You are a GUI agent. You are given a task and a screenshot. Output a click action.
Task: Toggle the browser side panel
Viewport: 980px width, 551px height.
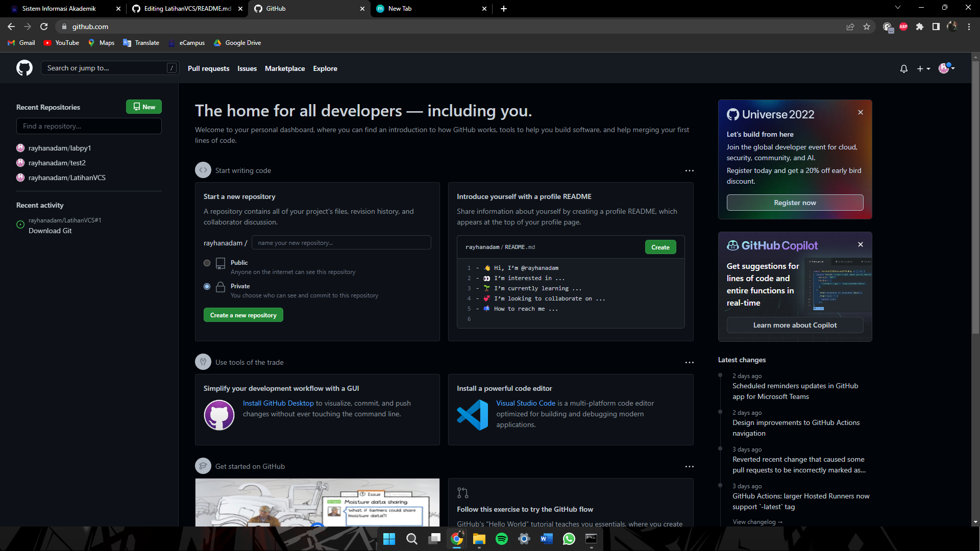[936, 27]
